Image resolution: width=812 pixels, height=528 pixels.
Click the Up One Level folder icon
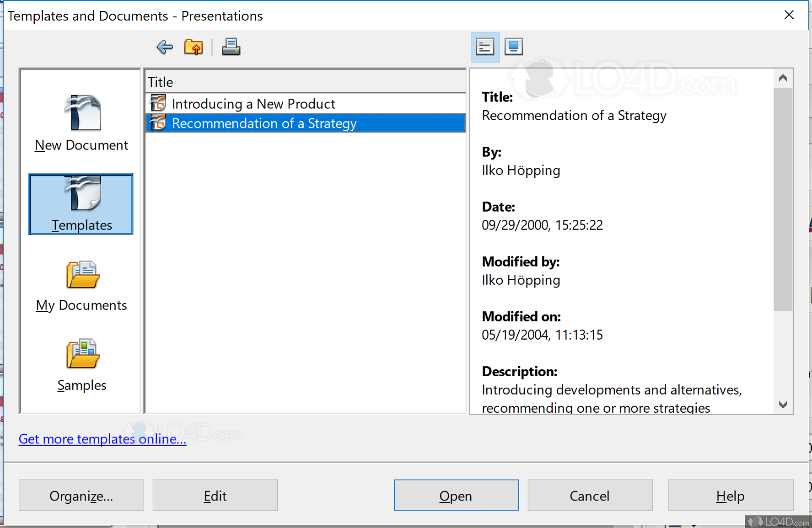pos(193,46)
